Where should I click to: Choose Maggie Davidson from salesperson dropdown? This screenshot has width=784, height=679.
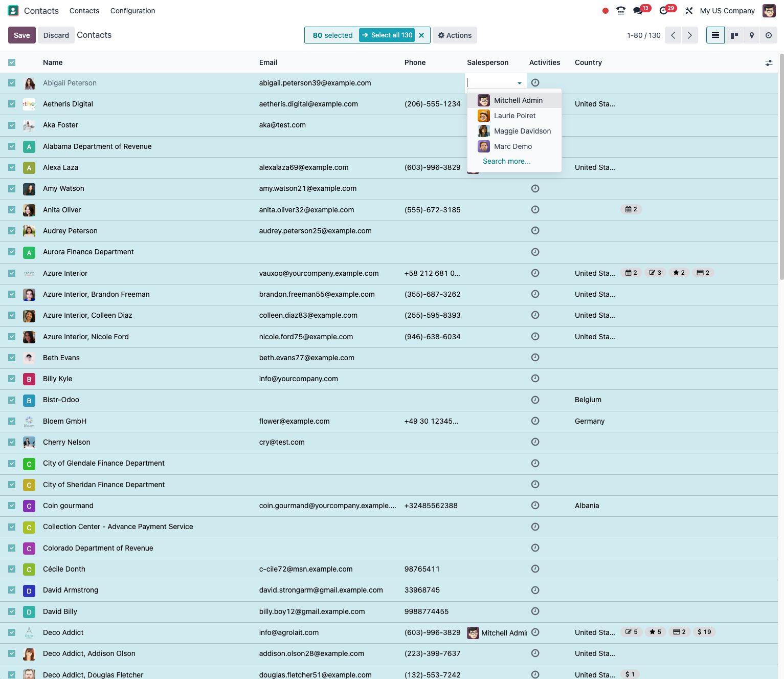coord(514,131)
